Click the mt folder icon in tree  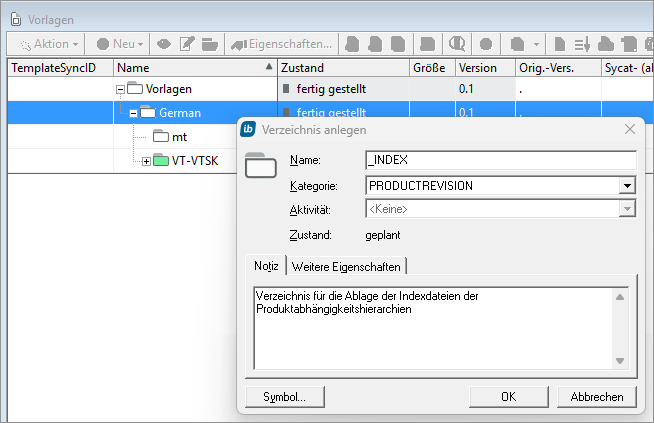[161, 137]
